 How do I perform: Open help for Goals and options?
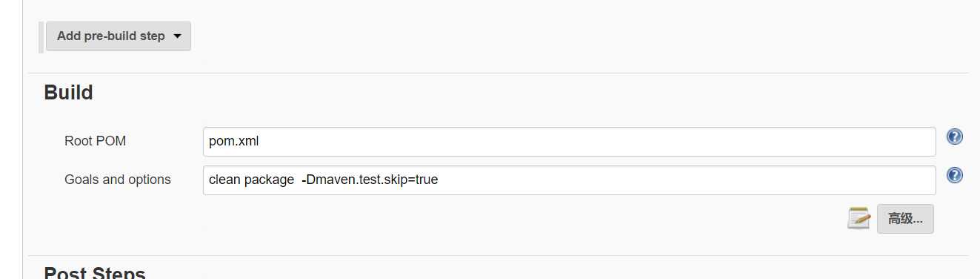point(955,175)
